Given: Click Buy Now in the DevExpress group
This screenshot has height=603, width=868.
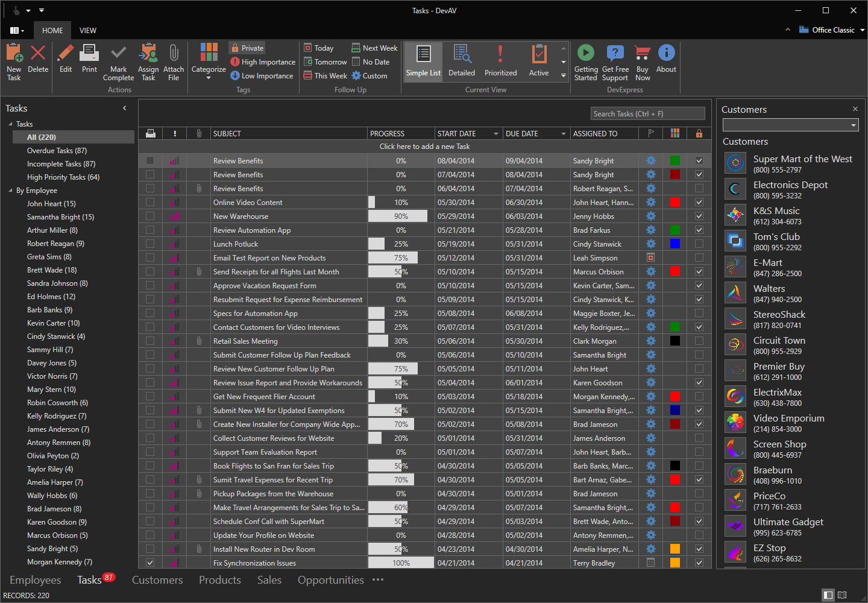Looking at the screenshot, I should click(642, 60).
